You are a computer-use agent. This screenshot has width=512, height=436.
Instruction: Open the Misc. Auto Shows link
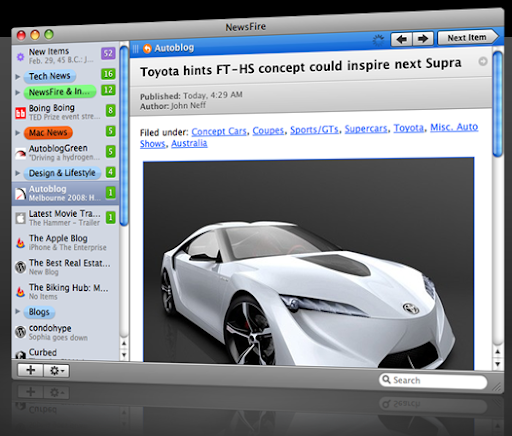pyautogui.click(x=454, y=127)
